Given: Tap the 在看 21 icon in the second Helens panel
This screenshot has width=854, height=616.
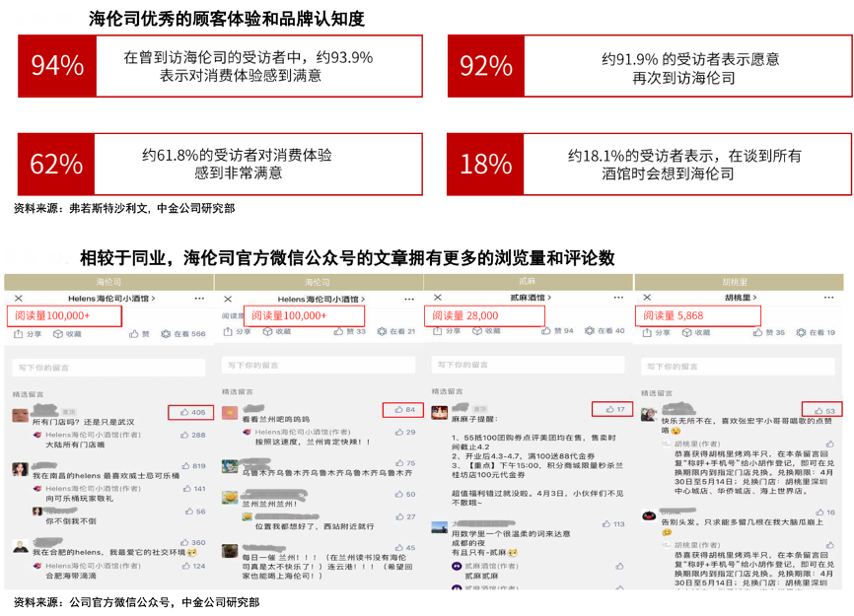Looking at the screenshot, I should (x=385, y=332).
